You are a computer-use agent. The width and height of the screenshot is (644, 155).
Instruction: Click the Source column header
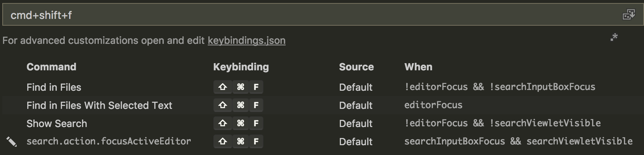click(356, 67)
